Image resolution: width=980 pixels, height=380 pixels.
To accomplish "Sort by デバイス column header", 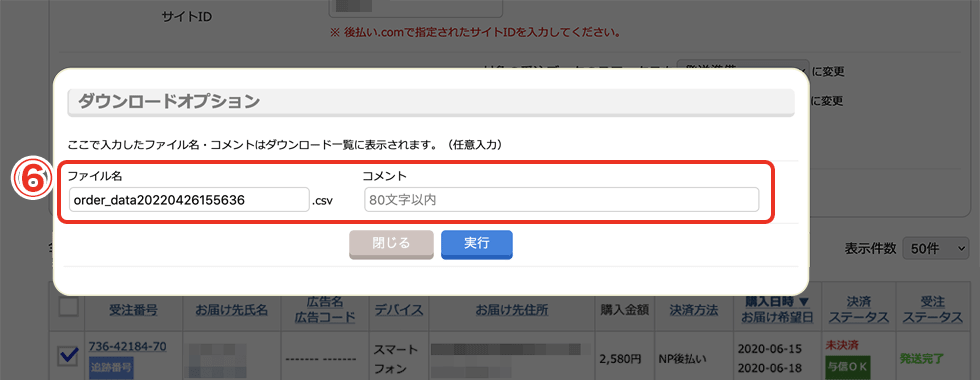I will (x=399, y=309).
